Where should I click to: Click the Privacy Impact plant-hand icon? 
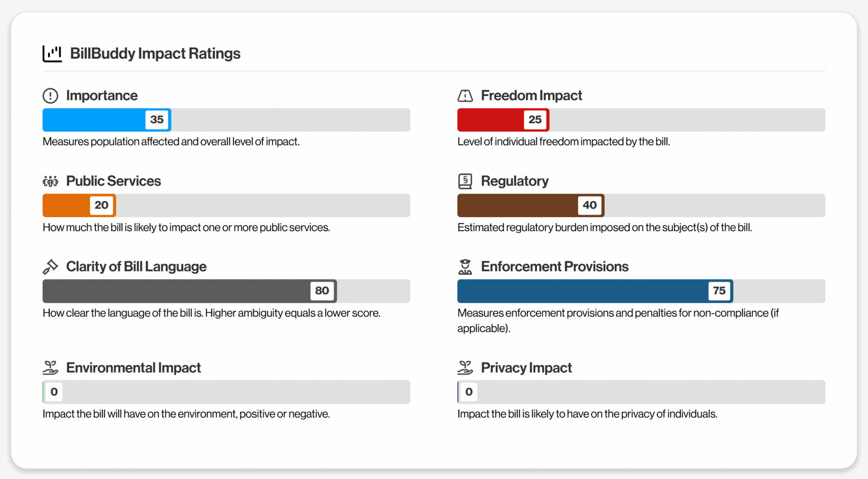click(465, 368)
